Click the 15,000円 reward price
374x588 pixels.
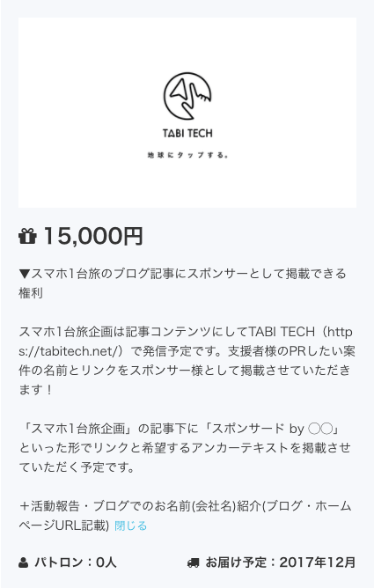click(93, 236)
